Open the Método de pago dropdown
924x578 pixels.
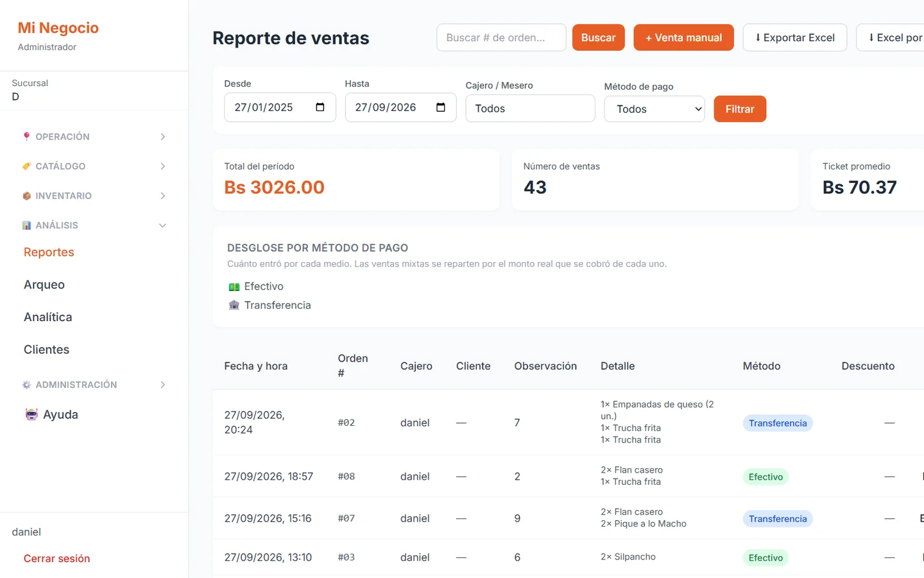click(x=654, y=109)
